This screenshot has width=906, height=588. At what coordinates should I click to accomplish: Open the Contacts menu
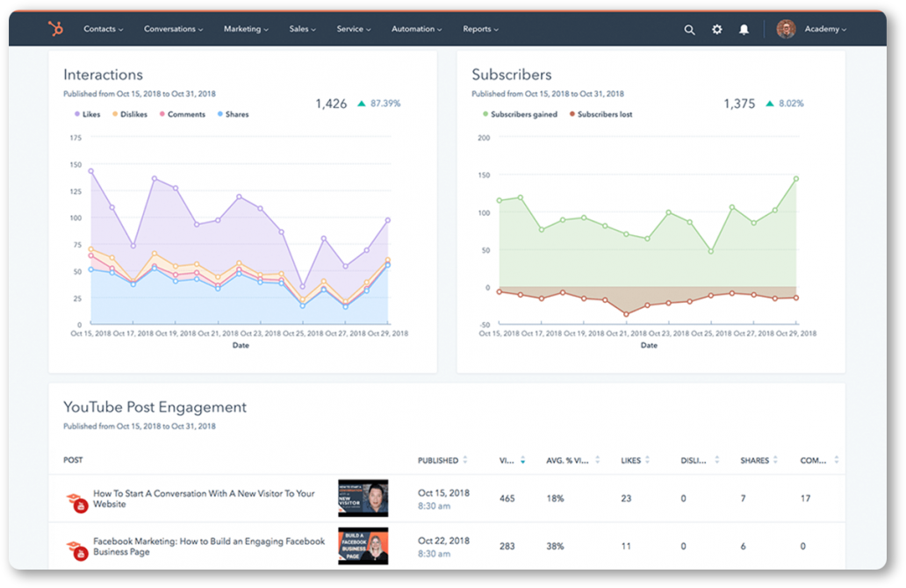click(x=103, y=29)
